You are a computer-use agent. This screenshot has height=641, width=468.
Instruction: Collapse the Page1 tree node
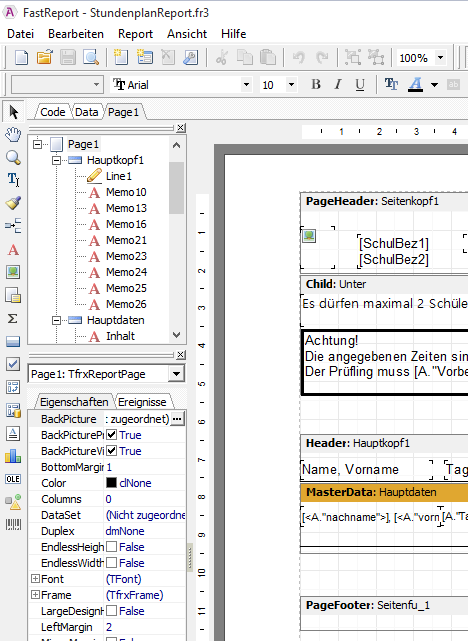(x=37, y=144)
